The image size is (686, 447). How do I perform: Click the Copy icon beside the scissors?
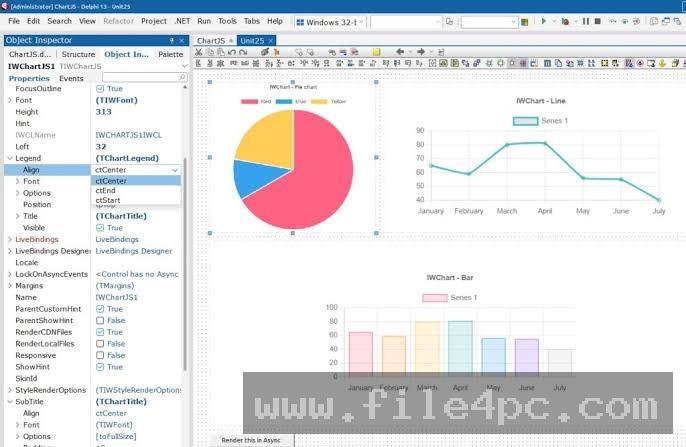210,52
